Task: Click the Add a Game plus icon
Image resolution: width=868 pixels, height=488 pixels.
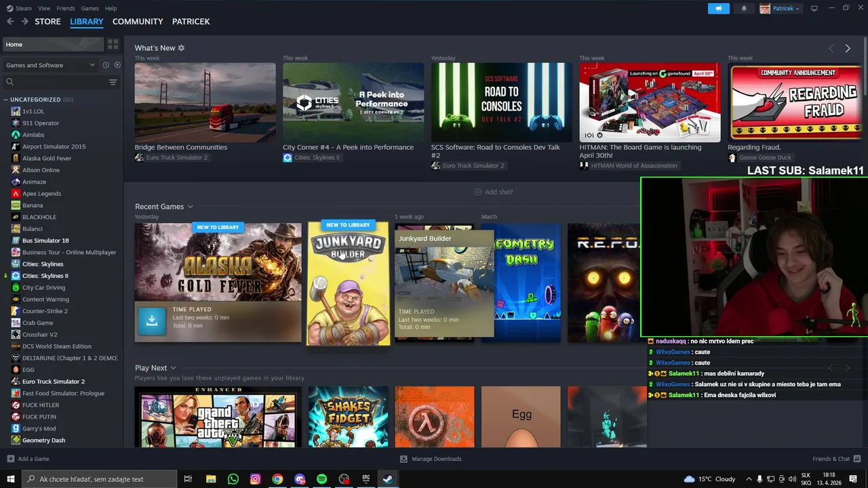Action: pos(10,459)
